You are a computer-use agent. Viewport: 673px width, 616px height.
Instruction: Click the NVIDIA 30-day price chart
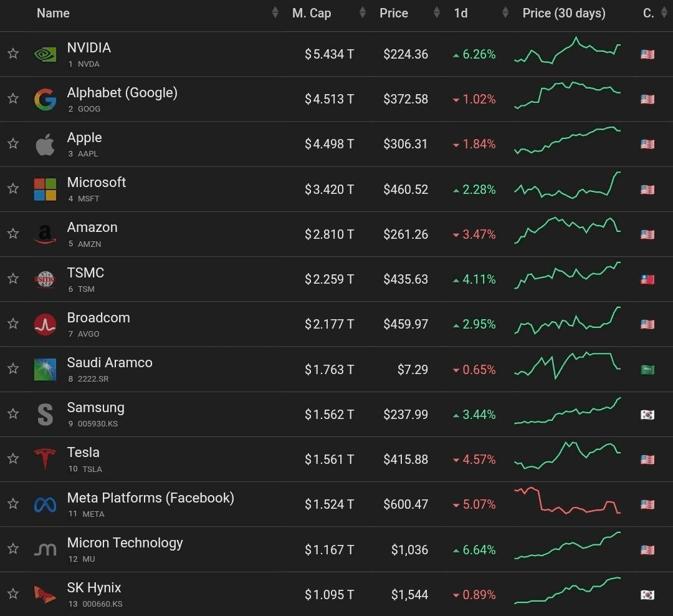(568, 51)
